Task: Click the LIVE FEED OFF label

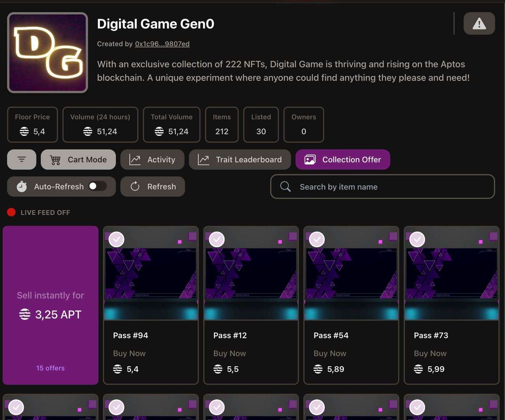Action: point(45,212)
